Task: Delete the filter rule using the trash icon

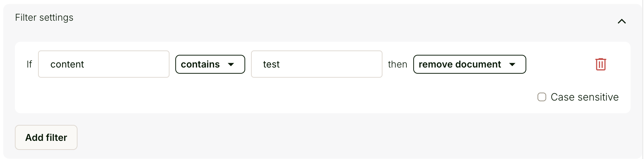Action: coord(601,64)
